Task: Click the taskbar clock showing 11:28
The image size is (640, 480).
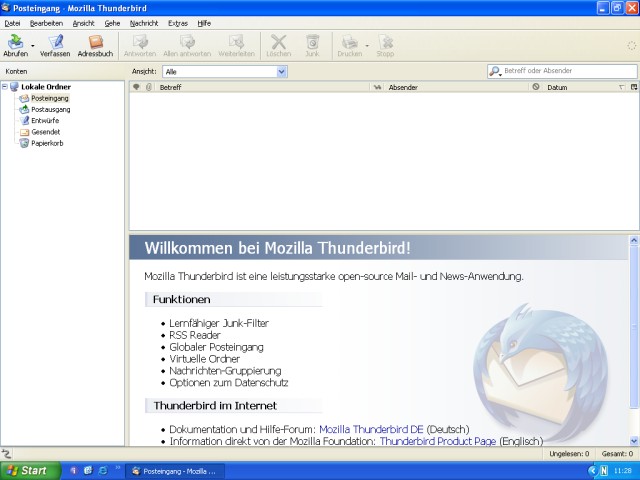Action: click(x=622, y=471)
